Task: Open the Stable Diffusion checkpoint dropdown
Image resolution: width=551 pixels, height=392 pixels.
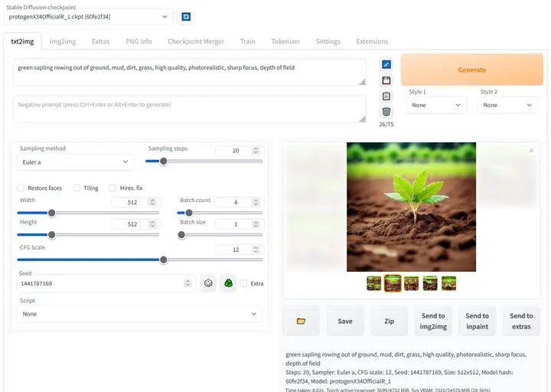Action: [88, 17]
